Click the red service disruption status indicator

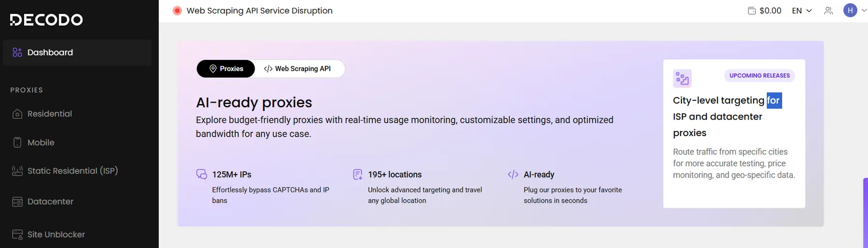click(x=177, y=11)
